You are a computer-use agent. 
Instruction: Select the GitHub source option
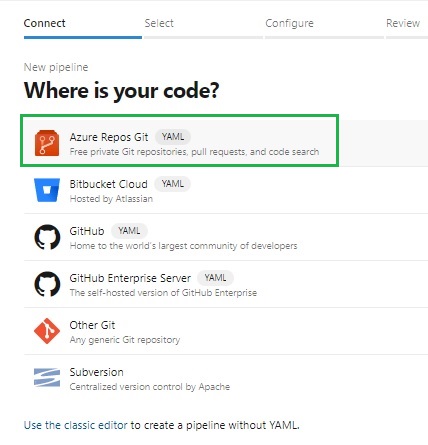click(x=226, y=237)
